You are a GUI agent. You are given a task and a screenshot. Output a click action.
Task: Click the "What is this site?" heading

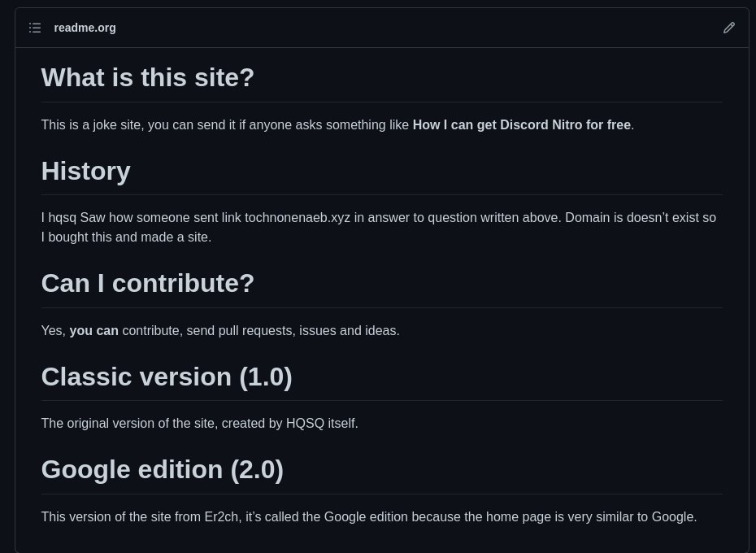click(147, 77)
